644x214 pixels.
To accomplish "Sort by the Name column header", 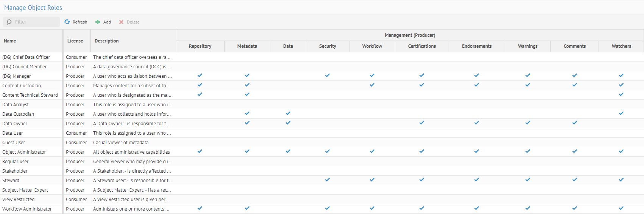I will (10, 41).
